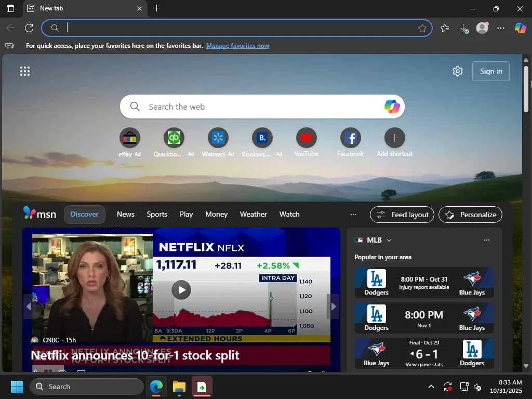Open the Facebook shortcut
This screenshot has height=399, width=532.
pos(350,138)
